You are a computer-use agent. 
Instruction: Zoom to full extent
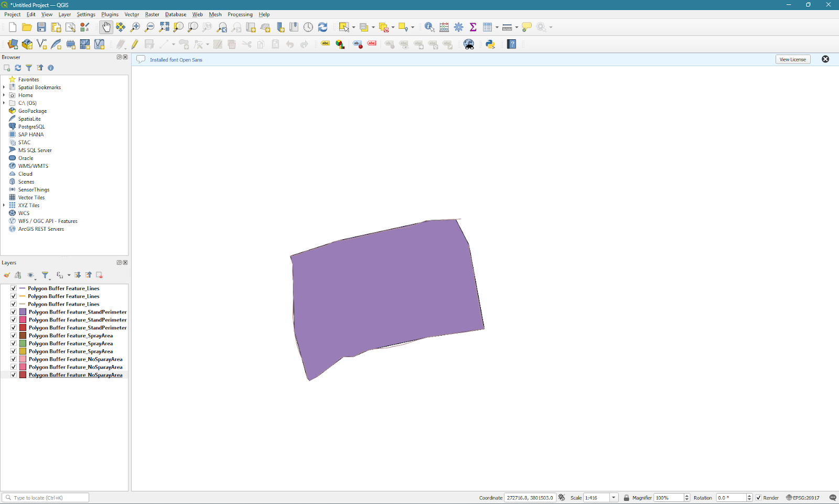164,27
